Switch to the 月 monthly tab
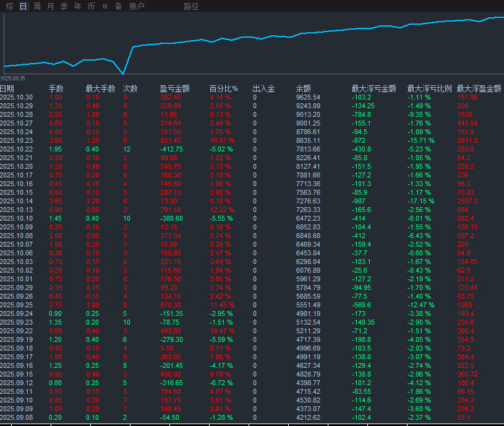Image resolution: width=504 pixels, height=426 pixels. pyautogui.click(x=51, y=6)
